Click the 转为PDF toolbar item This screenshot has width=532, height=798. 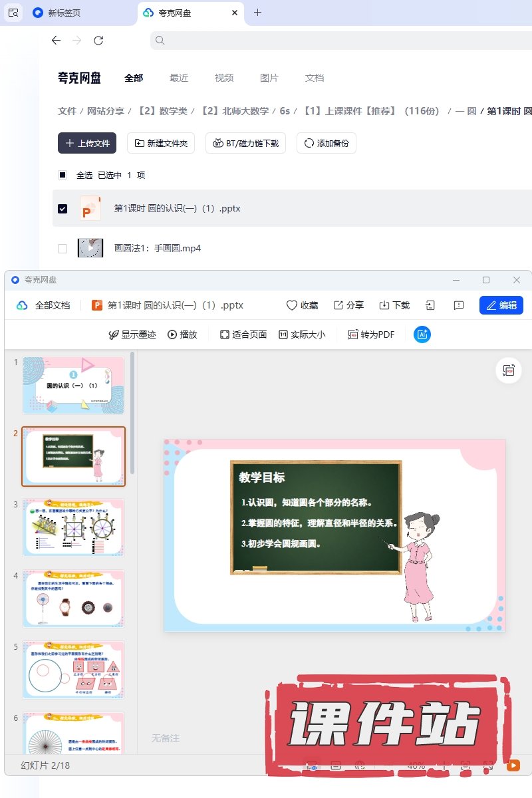pyautogui.click(x=371, y=334)
